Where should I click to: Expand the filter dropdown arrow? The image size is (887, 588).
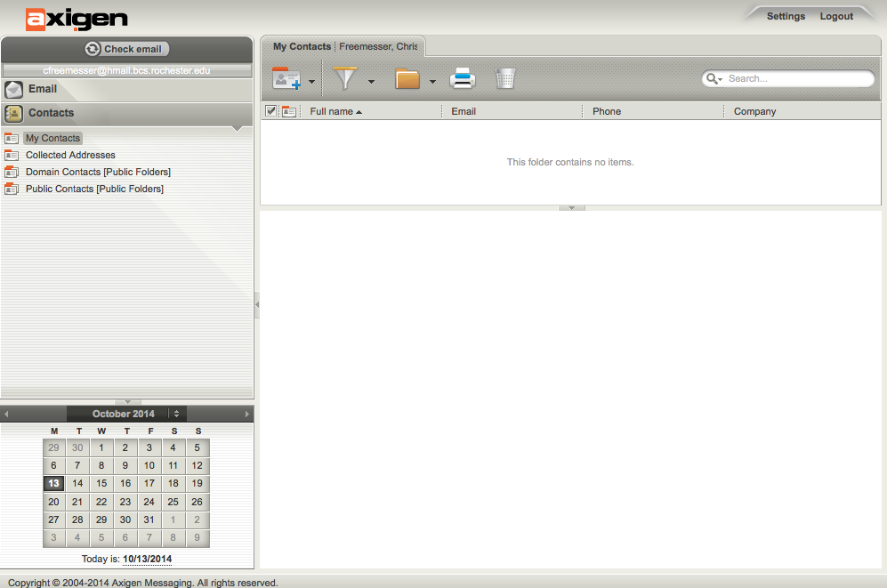coord(371,82)
